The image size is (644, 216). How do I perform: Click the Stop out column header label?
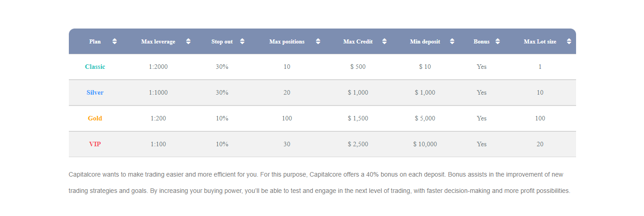[x=222, y=42]
